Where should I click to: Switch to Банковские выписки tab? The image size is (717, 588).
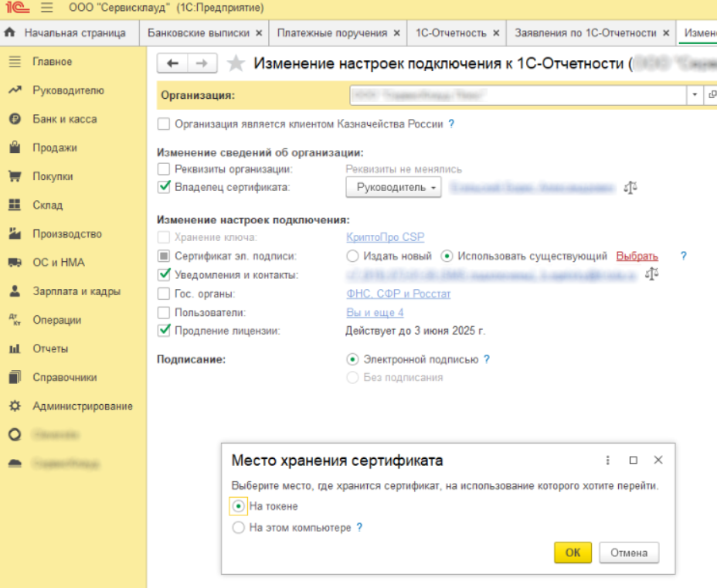point(199,33)
